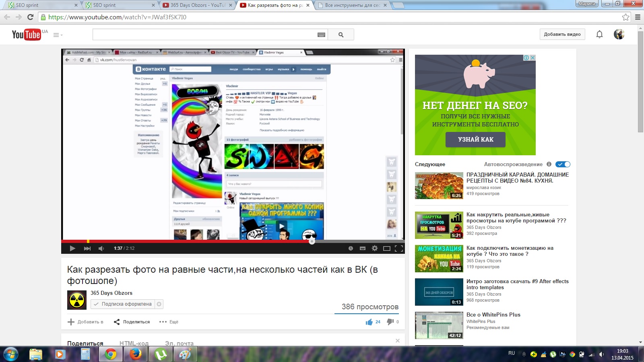
Task: Open notifications bell
Action: [x=599, y=34]
